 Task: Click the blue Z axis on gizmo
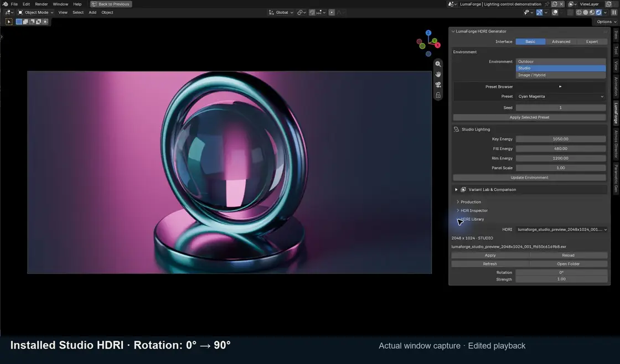(428, 33)
